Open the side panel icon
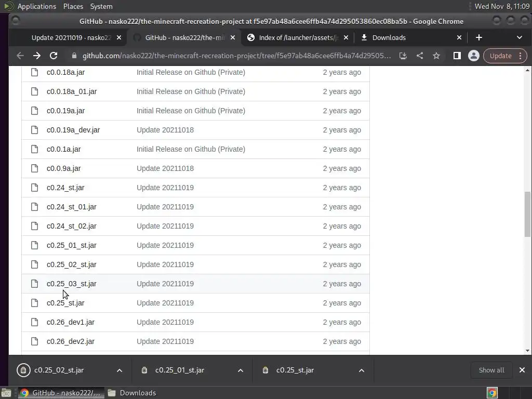Screen dimensions: 532x399 pos(457,56)
